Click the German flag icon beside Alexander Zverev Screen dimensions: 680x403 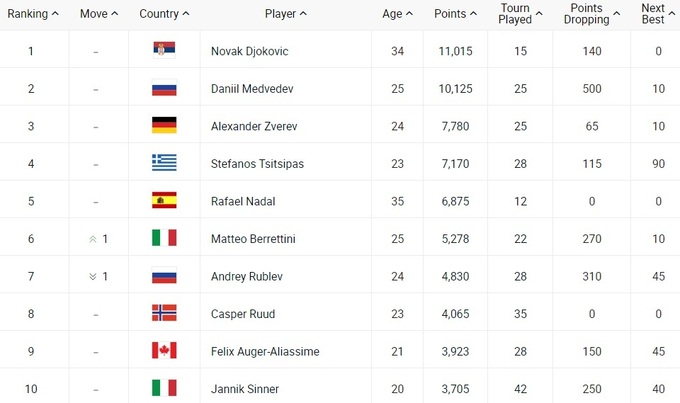(x=164, y=126)
